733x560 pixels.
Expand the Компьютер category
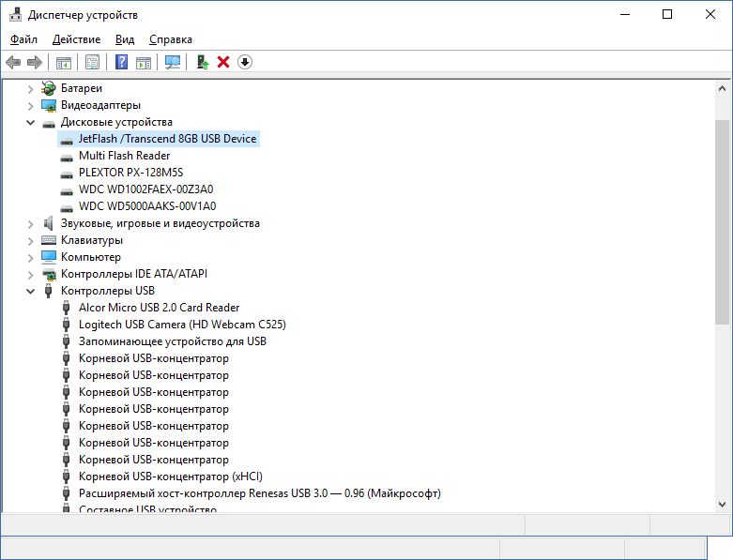pos(30,258)
